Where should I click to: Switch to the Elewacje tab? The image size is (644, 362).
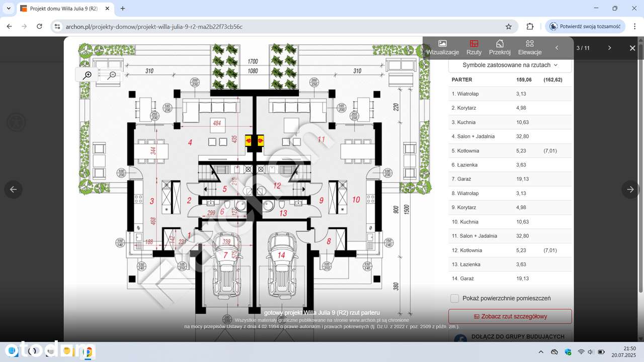tap(530, 48)
